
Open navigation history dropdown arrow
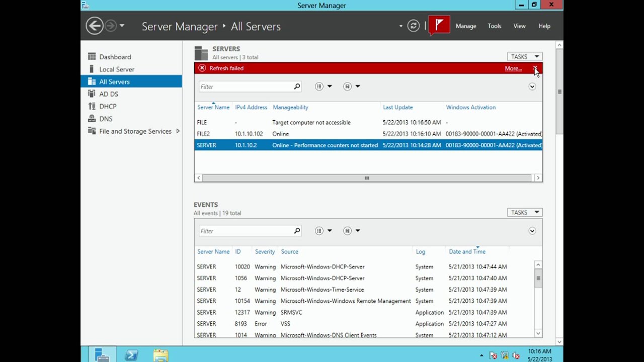coord(122,26)
